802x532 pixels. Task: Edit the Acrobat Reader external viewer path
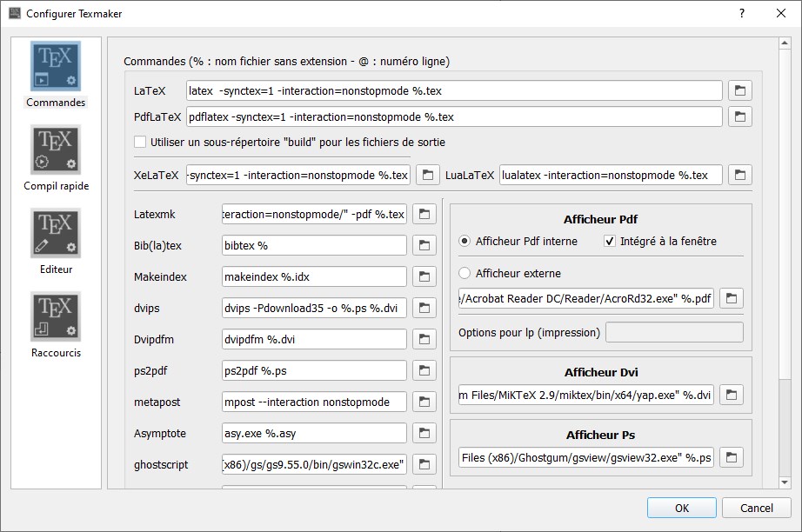click(x=586, y=298)
